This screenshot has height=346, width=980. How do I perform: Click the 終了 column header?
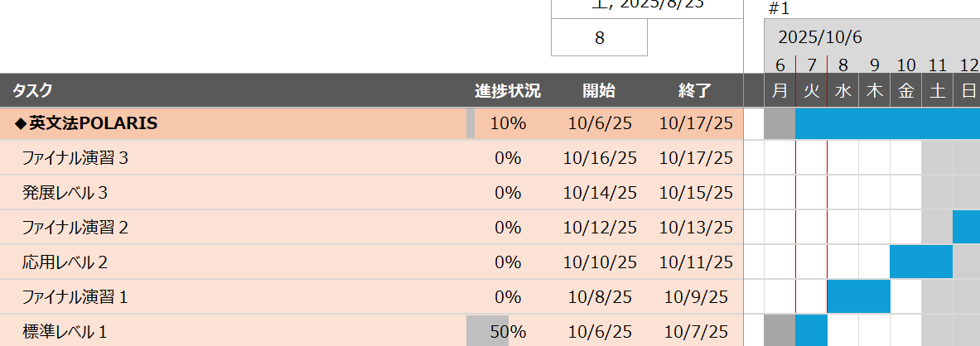[695, 91]
